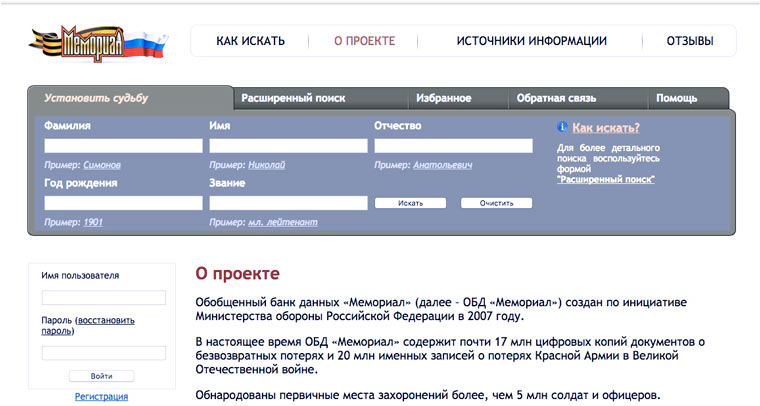Focus the Имя input field
The image size is (760, 406).
(288, 146)
